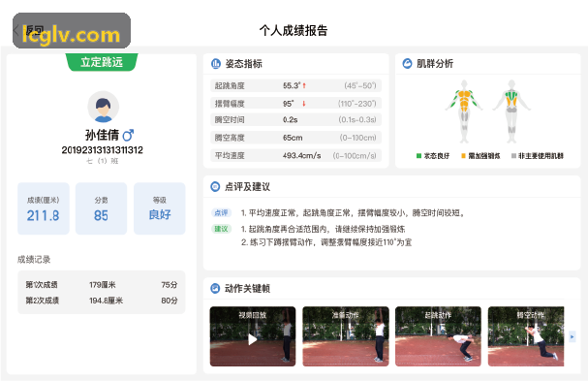Click the (110°-230°) reference range

357,103
